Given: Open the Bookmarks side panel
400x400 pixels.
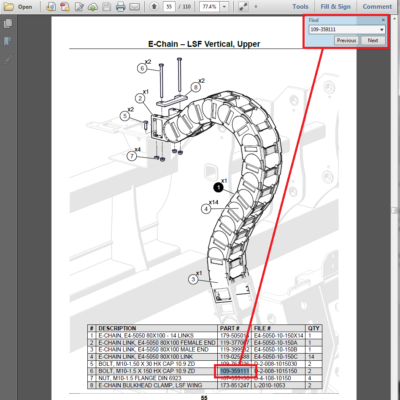Looking at the screenshot, I should coord(7,41).
